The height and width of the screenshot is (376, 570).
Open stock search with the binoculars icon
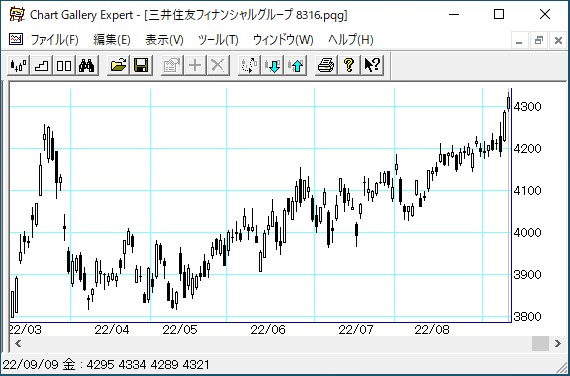87,66
